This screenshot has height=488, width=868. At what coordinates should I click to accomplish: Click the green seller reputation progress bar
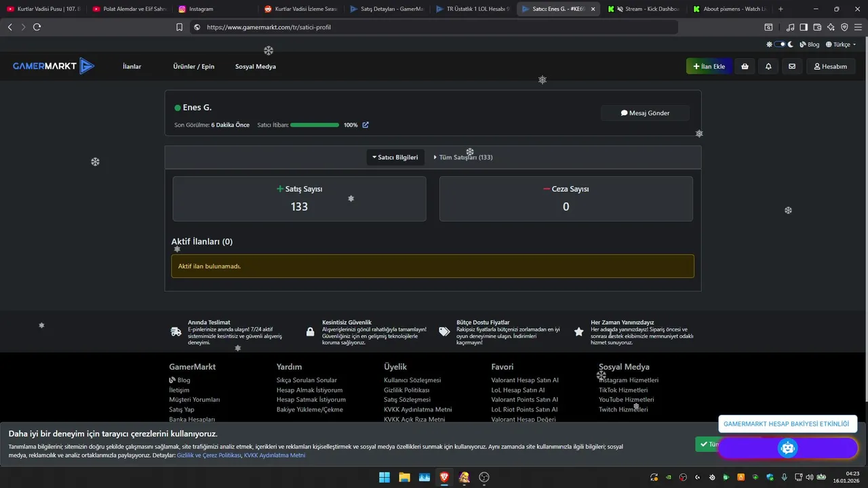click(315, 125)
